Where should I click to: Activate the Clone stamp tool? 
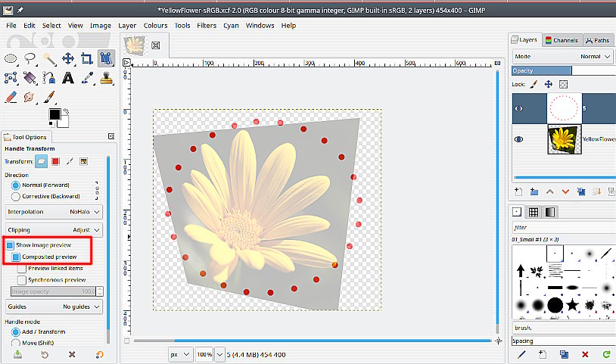106,78
